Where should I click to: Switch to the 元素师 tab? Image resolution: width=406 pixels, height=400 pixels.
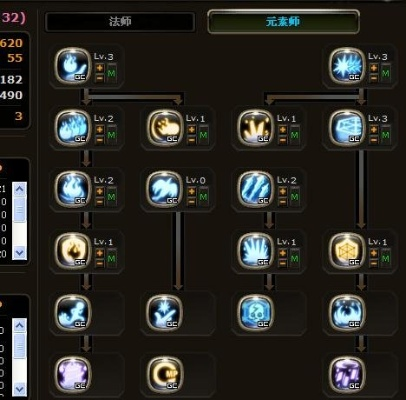[283, 22]
